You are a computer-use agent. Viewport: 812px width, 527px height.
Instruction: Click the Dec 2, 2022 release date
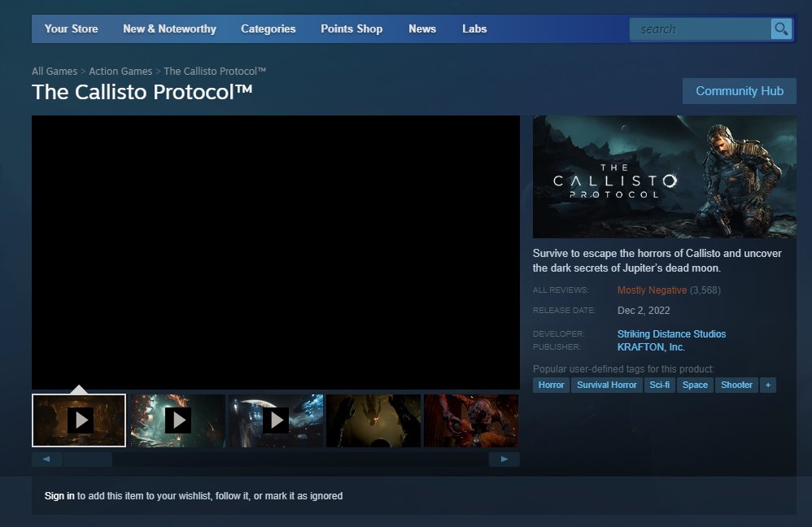pyautogui.click(x=644, y=311)
